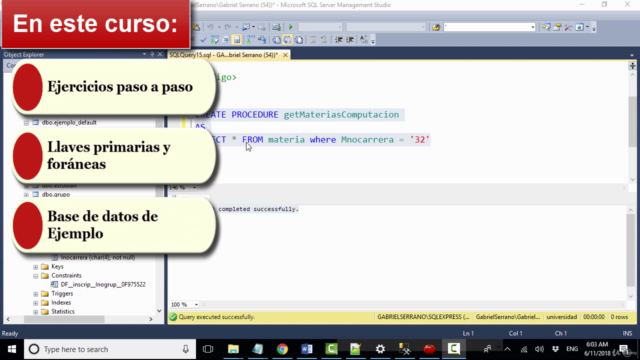
Task: Collapse the Constraints folder node
Action: point(36,276)
